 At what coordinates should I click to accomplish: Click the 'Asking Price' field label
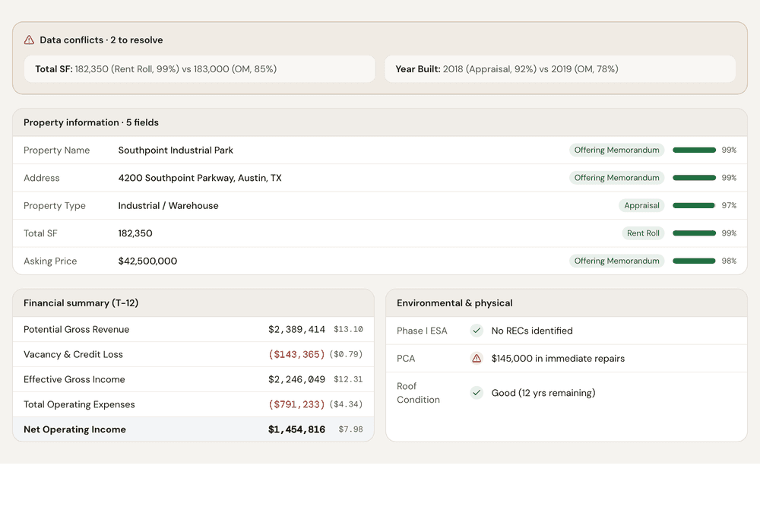[50, 261]
